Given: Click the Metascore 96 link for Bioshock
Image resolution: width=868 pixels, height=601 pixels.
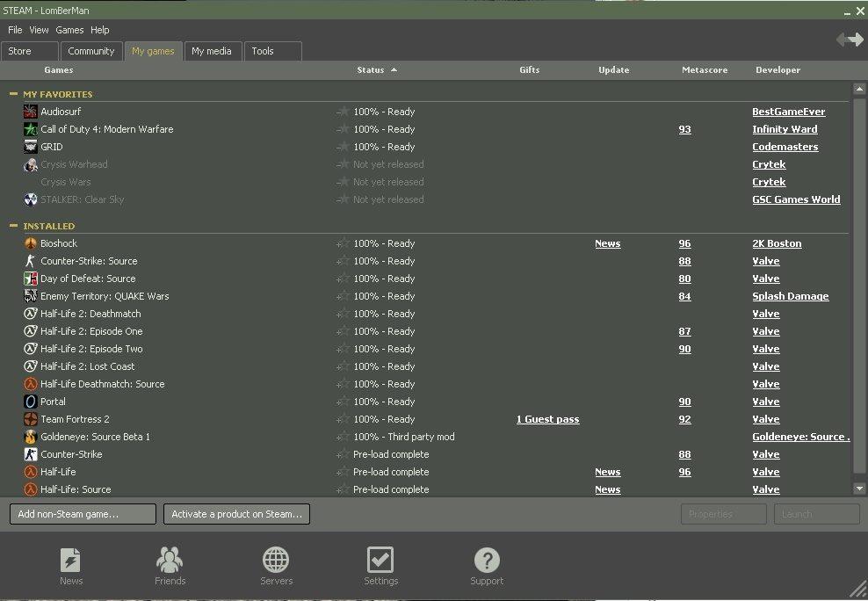Looking at the screenshot, I should click(x=684, y=243).
